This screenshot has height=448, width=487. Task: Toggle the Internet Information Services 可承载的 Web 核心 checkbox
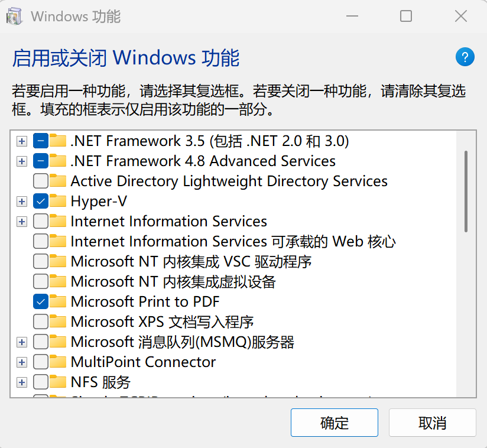(x=41, y=241)
